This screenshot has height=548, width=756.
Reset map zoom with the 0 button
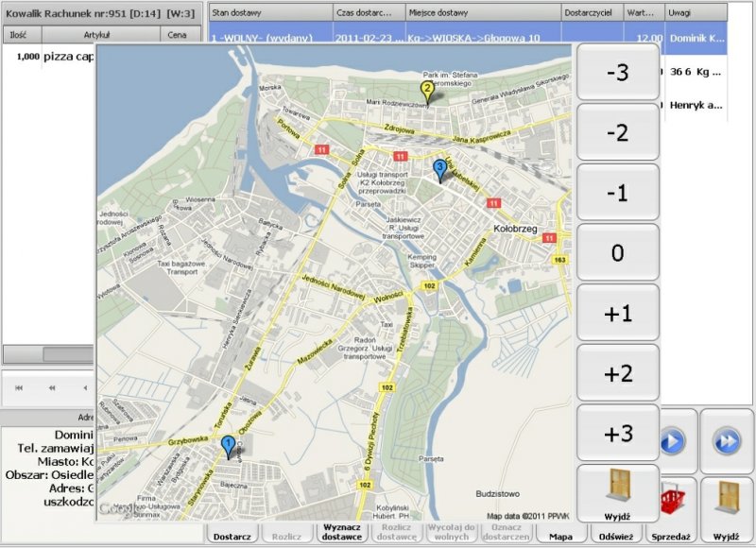(x=617, y=253)
